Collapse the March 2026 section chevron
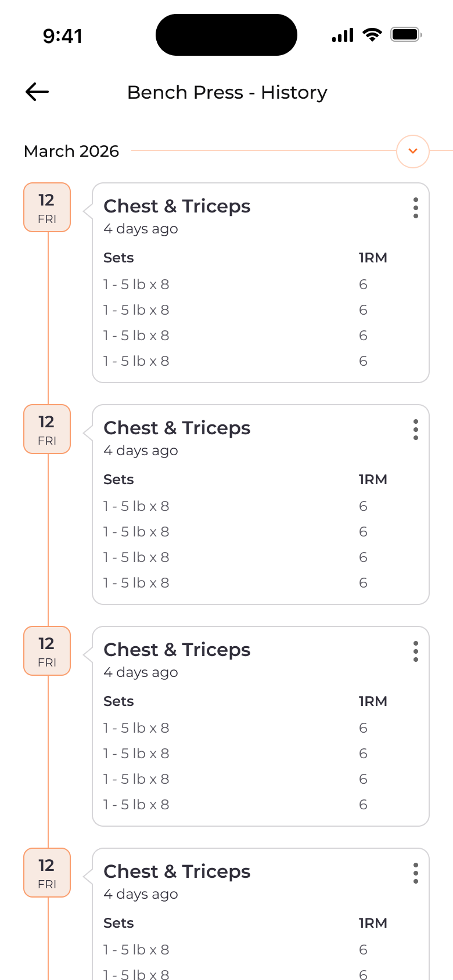Viewport: 453px width, 980px height. [413, 152]
